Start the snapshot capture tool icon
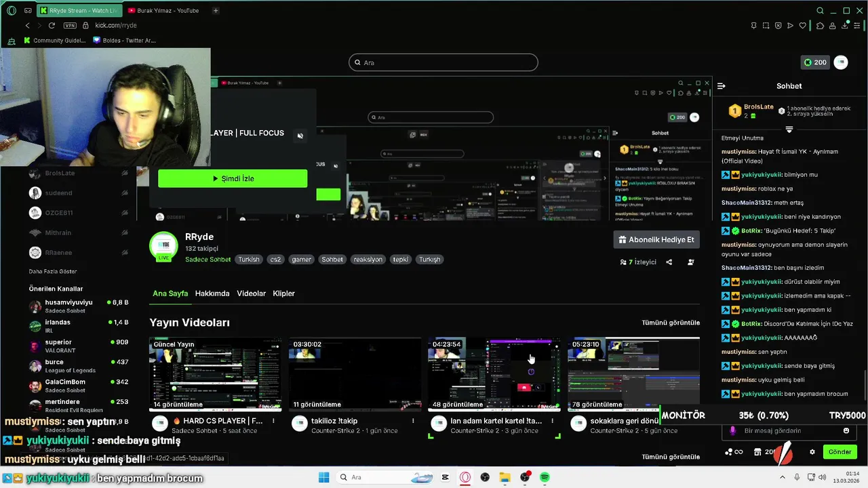 (x=766, y=26)
